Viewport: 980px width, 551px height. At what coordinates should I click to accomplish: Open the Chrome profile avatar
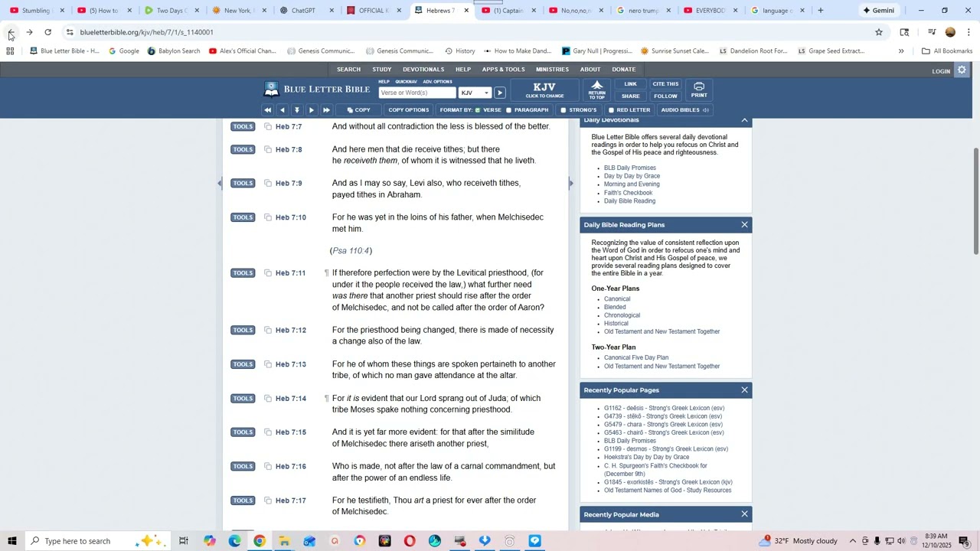coord(950,32)
